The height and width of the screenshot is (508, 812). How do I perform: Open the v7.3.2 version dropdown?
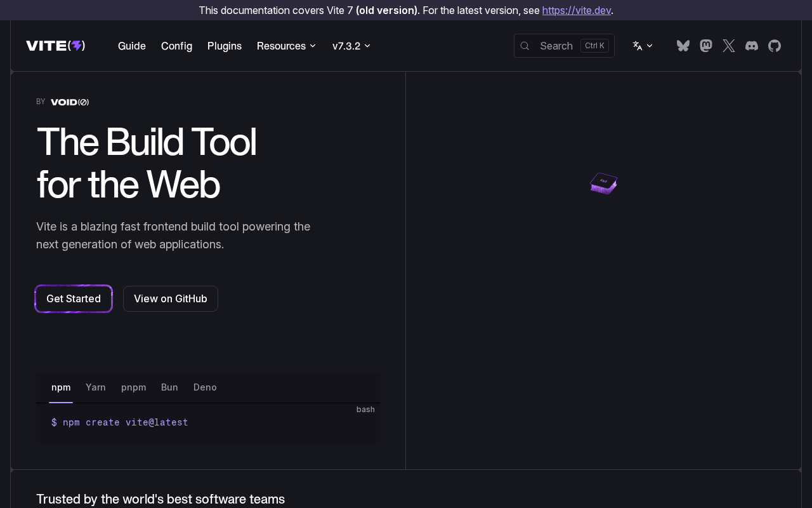351,46
